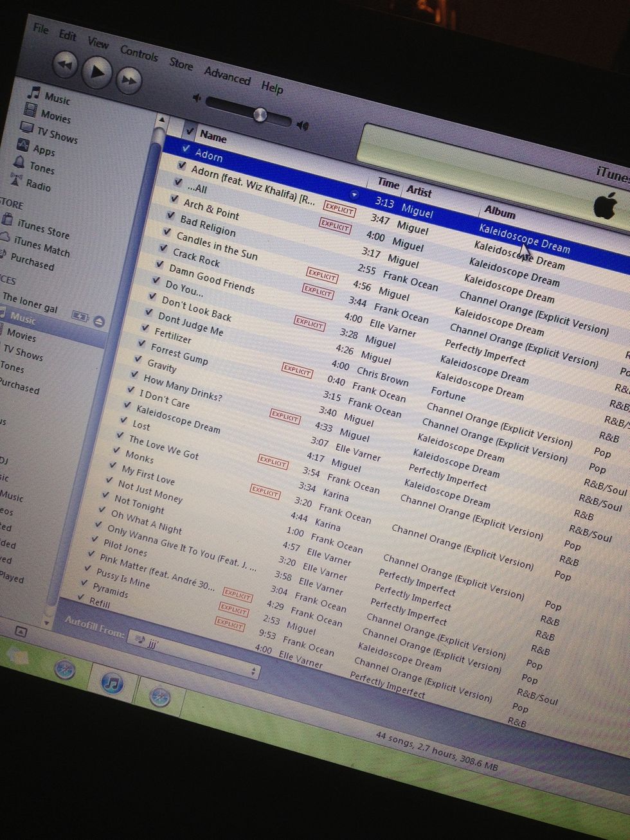
Task: Uncheck Adorn (feat. Wiz Khalifa) song
Action: [x=182, y=165]
